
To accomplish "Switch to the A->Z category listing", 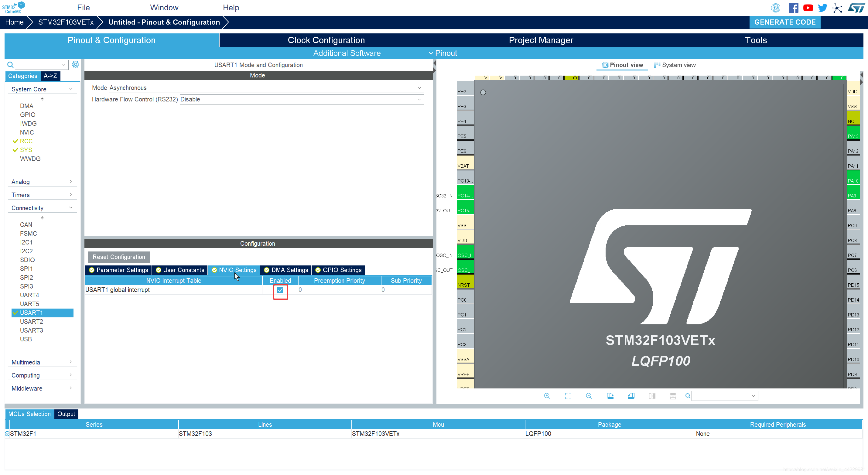I will coord(50,76).
